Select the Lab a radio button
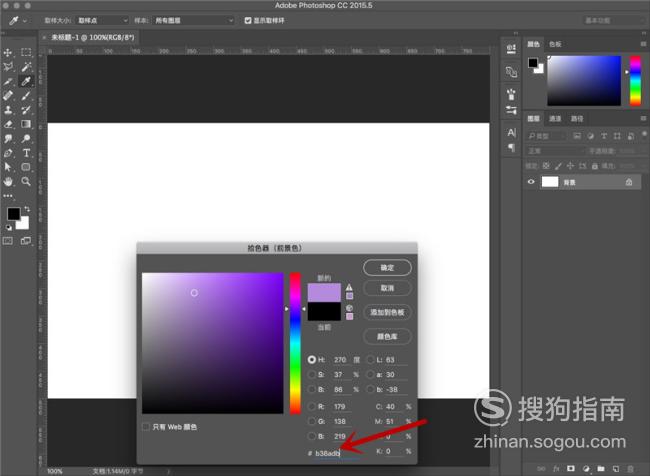Image resolution: width=650 pixels, height=476 pixels. pos(370,375)
